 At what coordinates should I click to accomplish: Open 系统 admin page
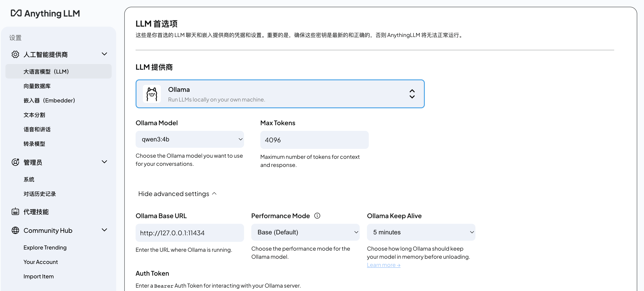pos(29,179)
